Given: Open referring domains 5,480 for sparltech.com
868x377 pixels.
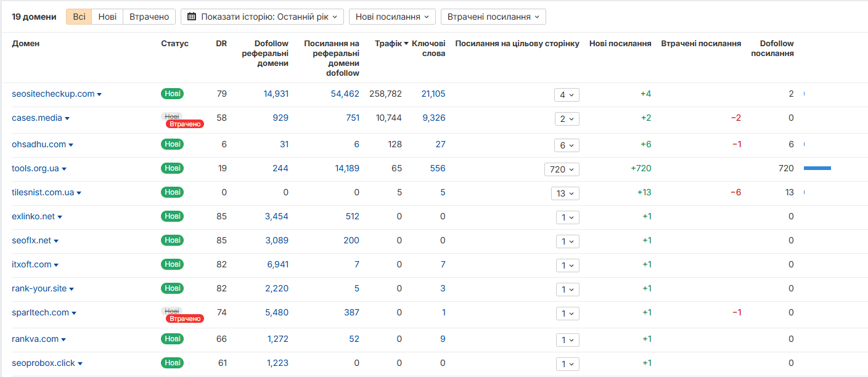Looking at the screenshot, I should (277, 312).
